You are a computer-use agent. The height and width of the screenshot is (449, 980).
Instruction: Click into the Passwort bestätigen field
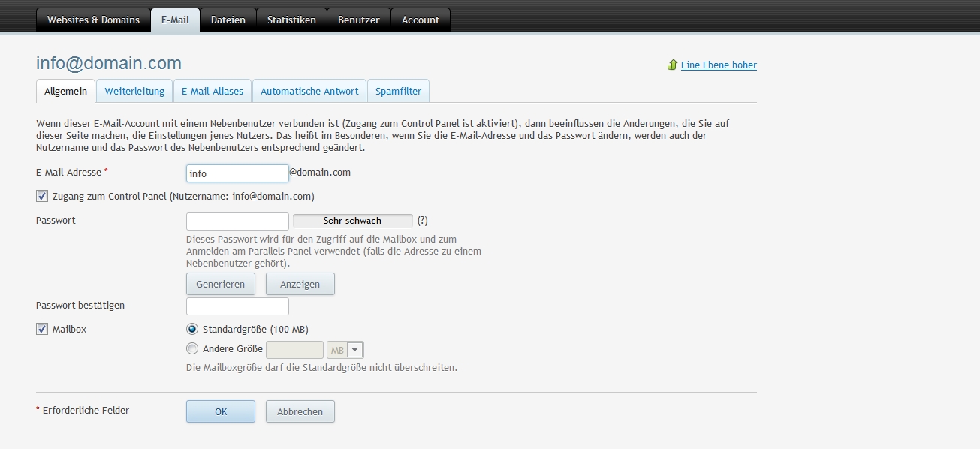coord(237,306)
